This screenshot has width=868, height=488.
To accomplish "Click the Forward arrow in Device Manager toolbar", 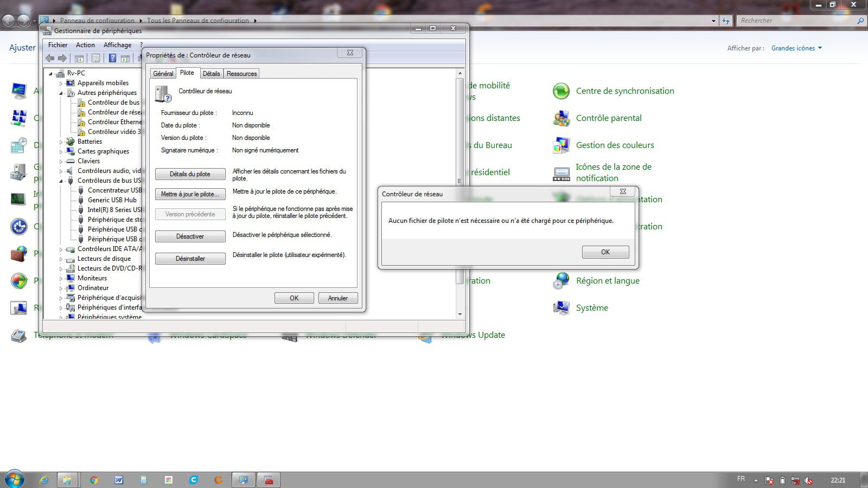I will pyautogui.click(x=62, y=58).
